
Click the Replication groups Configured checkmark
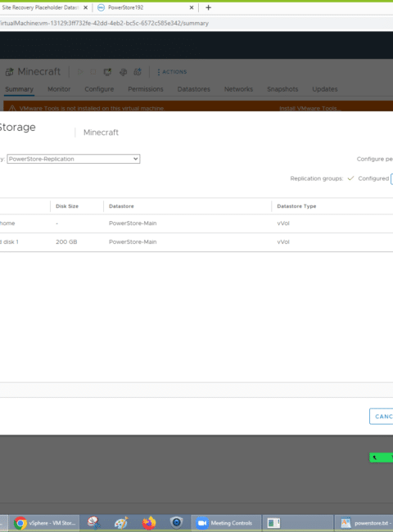[x=350, y=178]
